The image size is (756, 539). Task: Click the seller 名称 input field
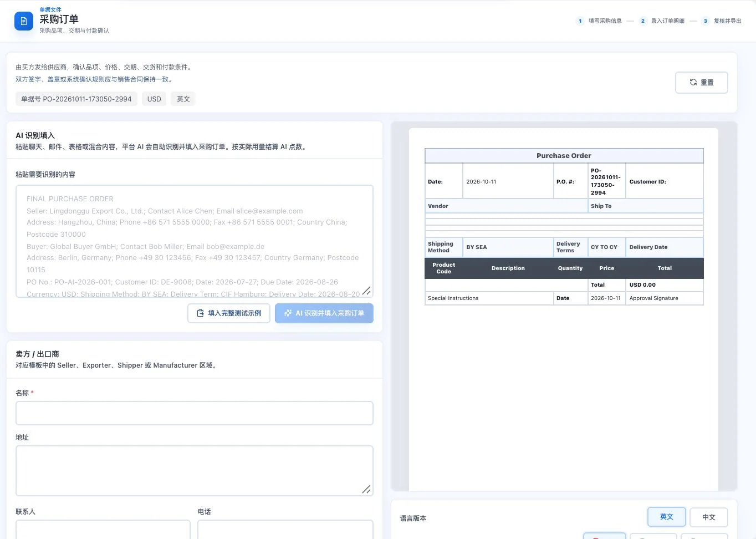pyautogui.click(x=195, y=413)
